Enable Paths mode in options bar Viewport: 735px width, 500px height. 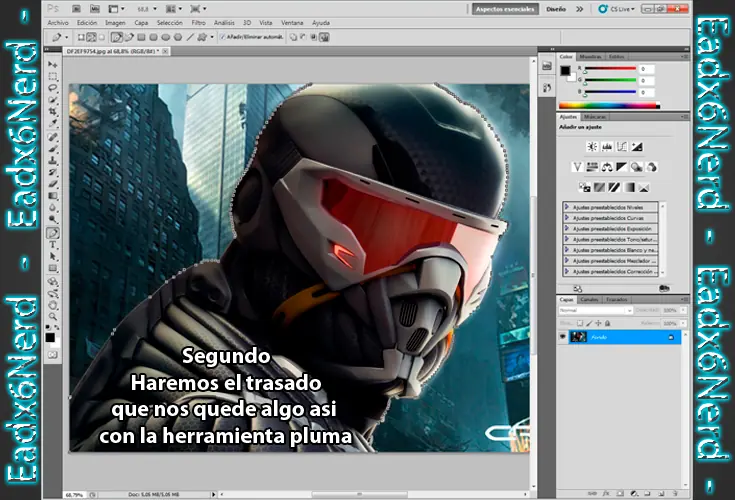(x=91, y=37)
